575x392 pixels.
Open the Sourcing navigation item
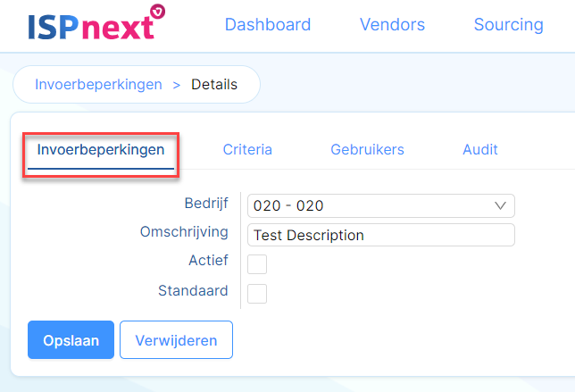tap(508, 25)
